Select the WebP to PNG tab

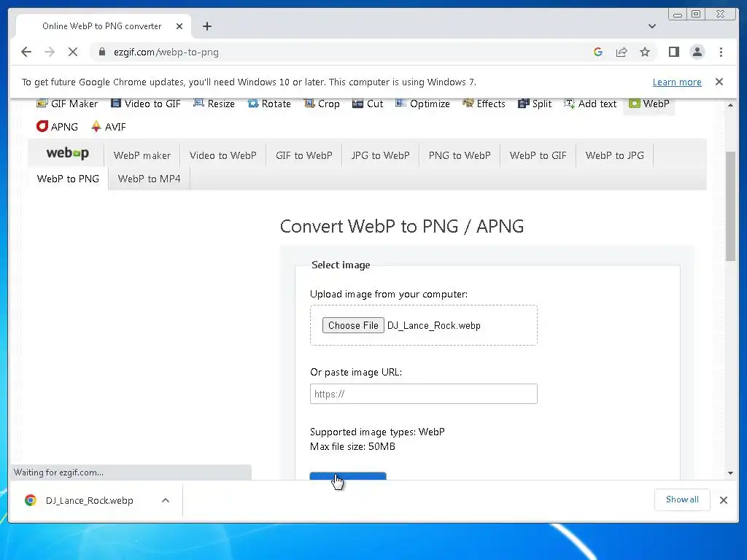[x=68, y=179]
